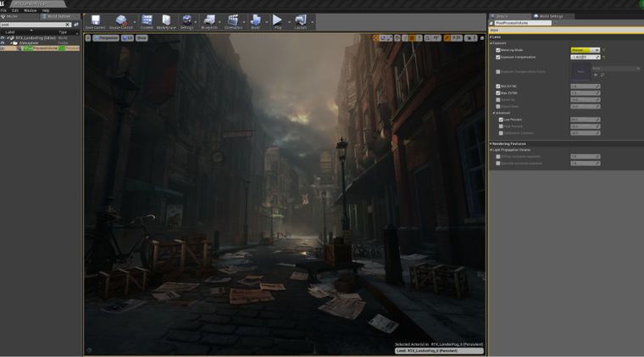This screenshot has width=644, height=357.
Task: Open Source Control from the toolbar
Action: (x=120, y=22)
